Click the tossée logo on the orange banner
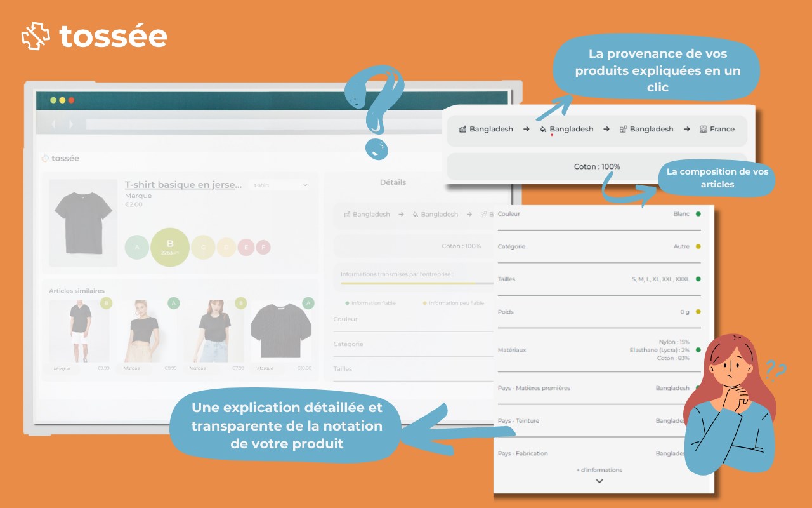 point(95,37)
